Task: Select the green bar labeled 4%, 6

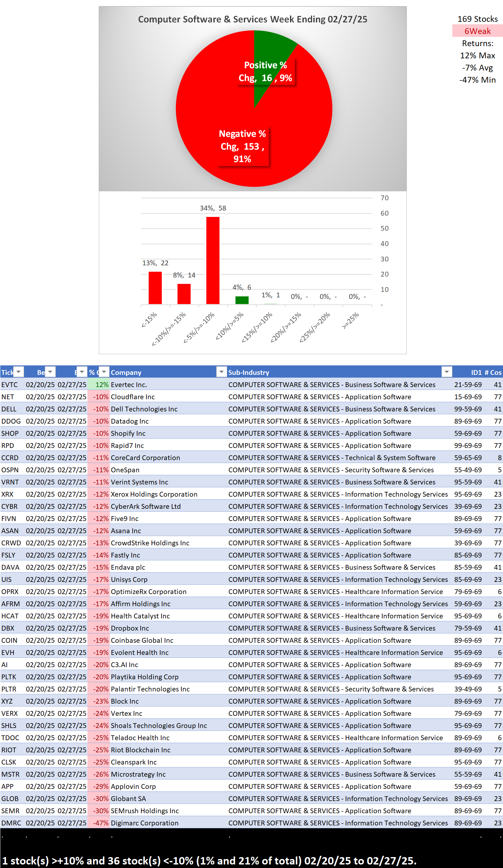Action: tap(242, 300)
